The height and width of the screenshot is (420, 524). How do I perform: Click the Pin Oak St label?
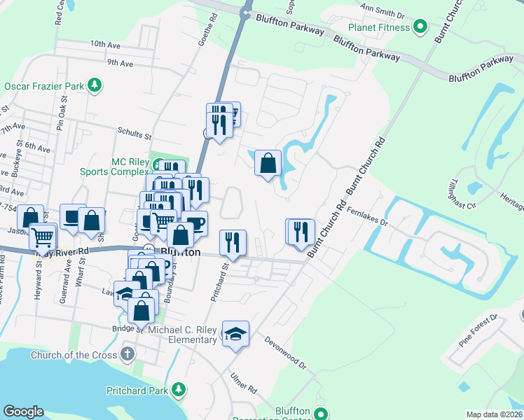point(62,113)
